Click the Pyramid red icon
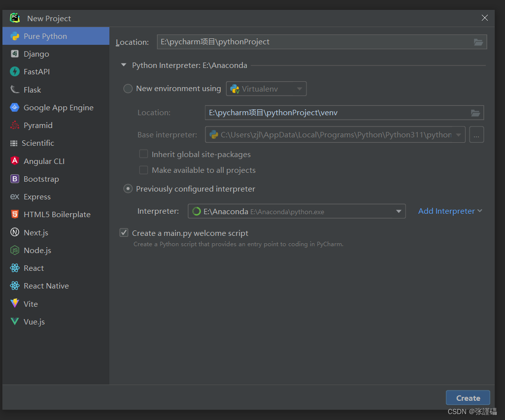This screenshot has height=420, width=505. [x=15, y=125]
